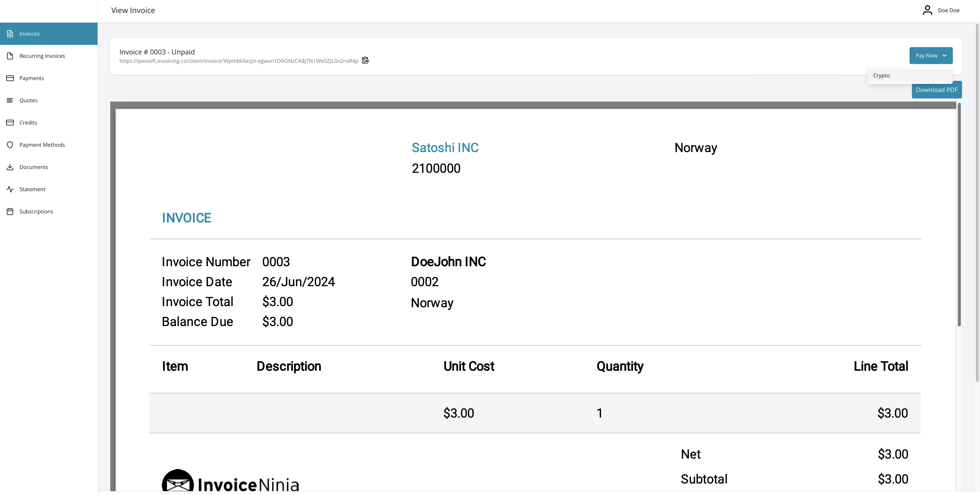980x495 pixels.
Task: Select Crypto as payment method
Action: pyautogui.click(x=882, y=75)
